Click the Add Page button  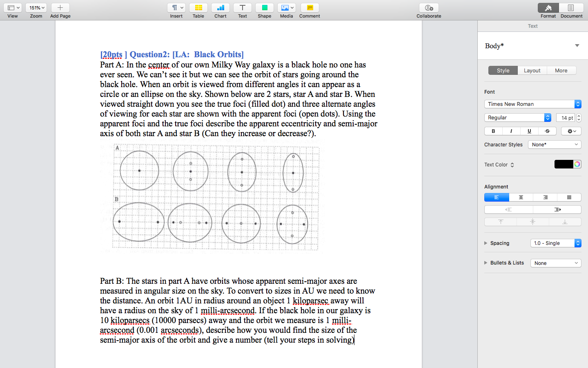pos(60,8)
